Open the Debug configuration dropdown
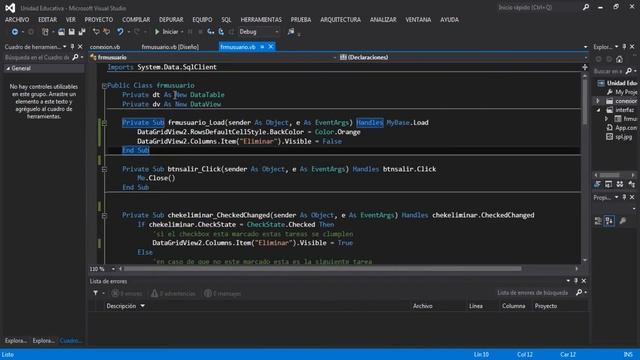The width and height of the screenshot is (640, 360). tap(259, 31)
